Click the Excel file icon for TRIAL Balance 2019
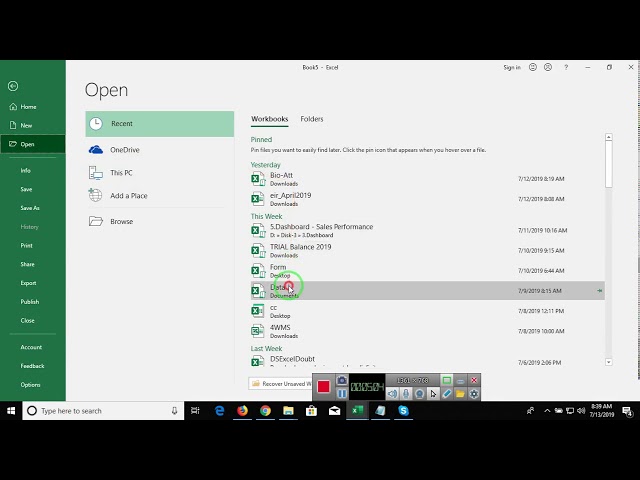The image size is (640, 480). click(258, 250)
